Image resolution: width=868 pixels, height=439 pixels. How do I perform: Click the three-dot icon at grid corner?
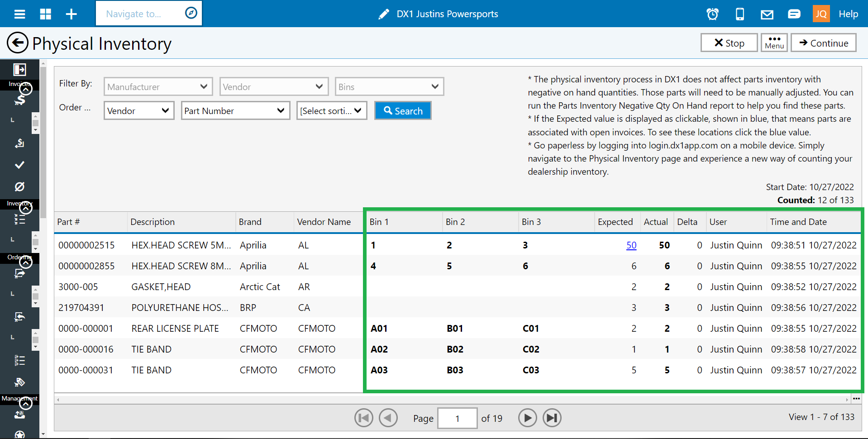click(856, 399)
